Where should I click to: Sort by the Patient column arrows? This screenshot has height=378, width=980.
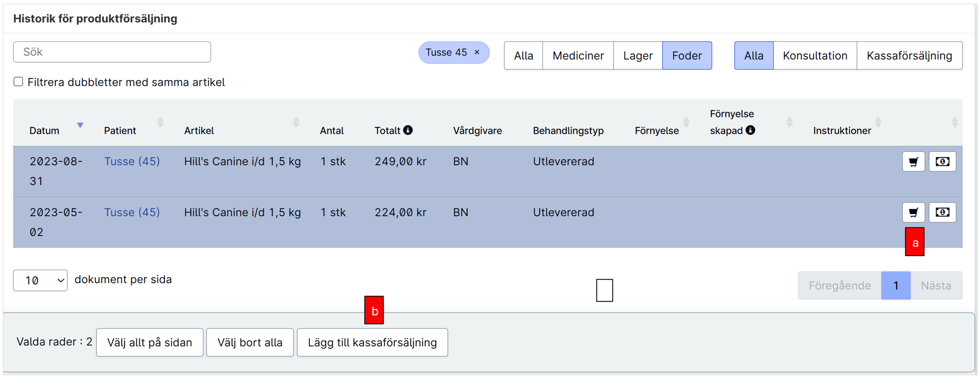point(160,123)
